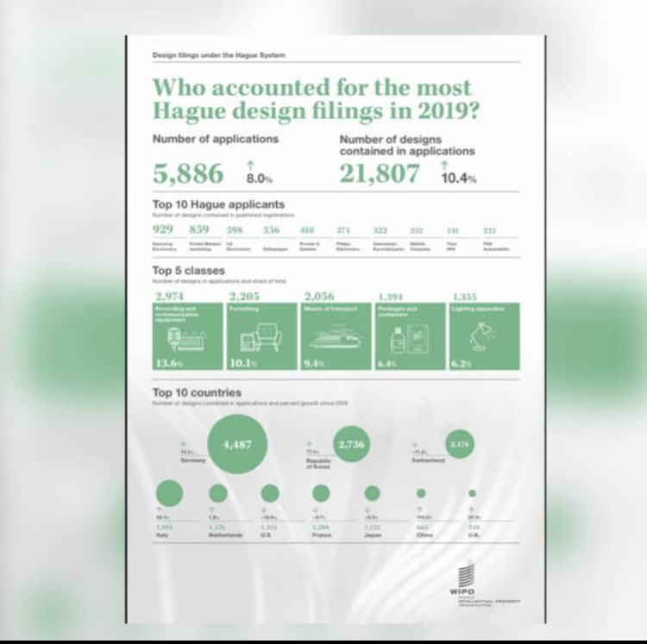Screen dimensions: 647x644
Task: Click the "Top 10 Hague applicants" heading
Action: [218, 205]
